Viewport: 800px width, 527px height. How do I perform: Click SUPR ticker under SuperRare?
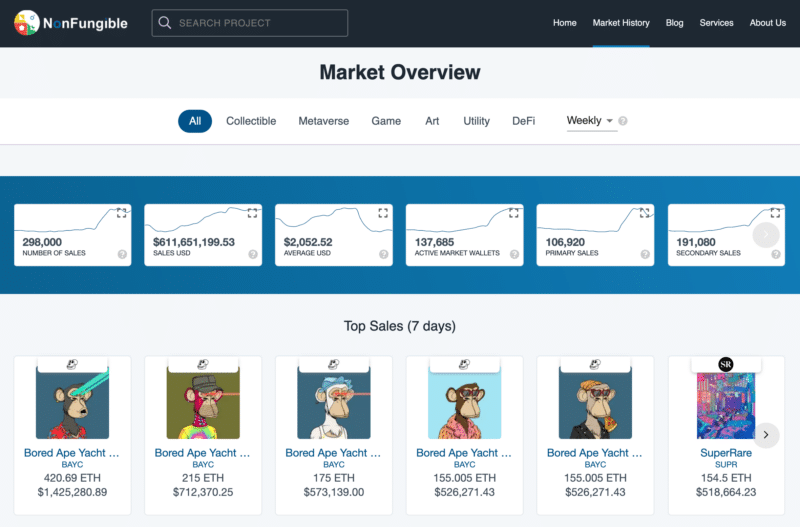[x=726, y=465]
